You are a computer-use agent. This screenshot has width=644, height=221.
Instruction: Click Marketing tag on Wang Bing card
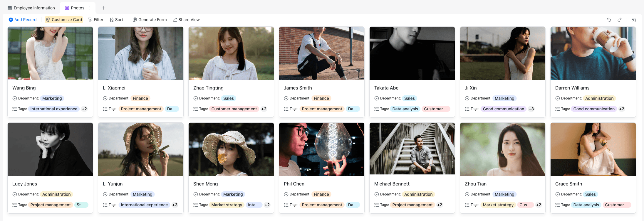point(52,98)
